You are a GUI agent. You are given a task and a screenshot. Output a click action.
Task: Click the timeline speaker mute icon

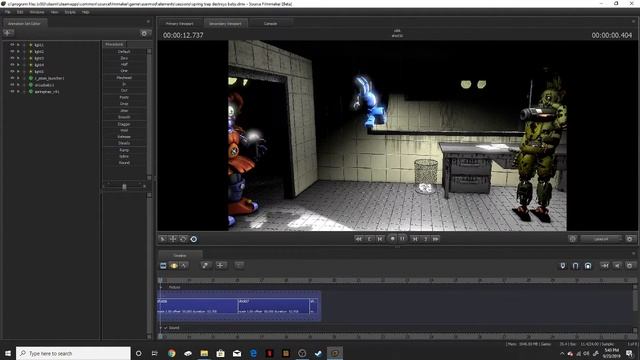tap(617, 266)
